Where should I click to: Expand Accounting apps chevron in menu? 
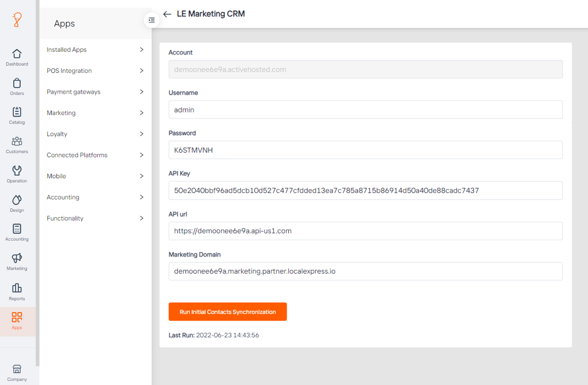point(141,197)
